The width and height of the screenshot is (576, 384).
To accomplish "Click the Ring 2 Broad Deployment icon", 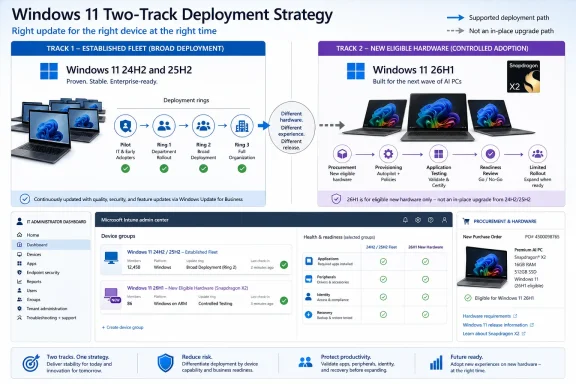I will [203, 126].
